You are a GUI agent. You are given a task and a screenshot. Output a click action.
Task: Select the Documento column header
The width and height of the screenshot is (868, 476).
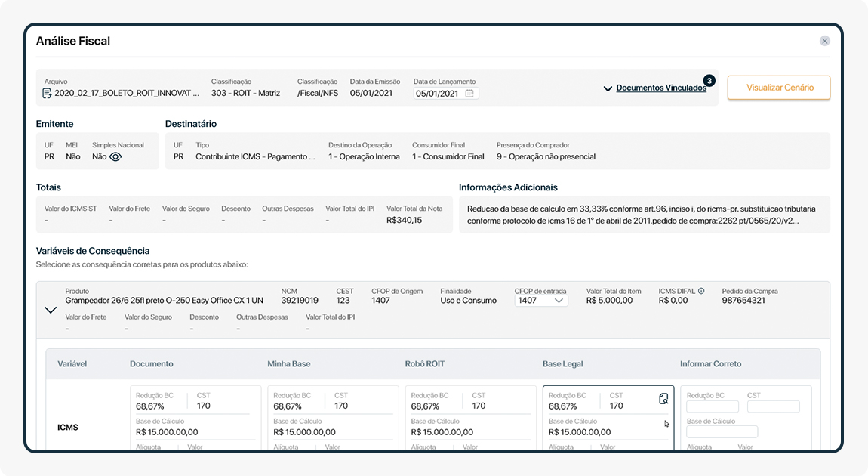[151, 364]
